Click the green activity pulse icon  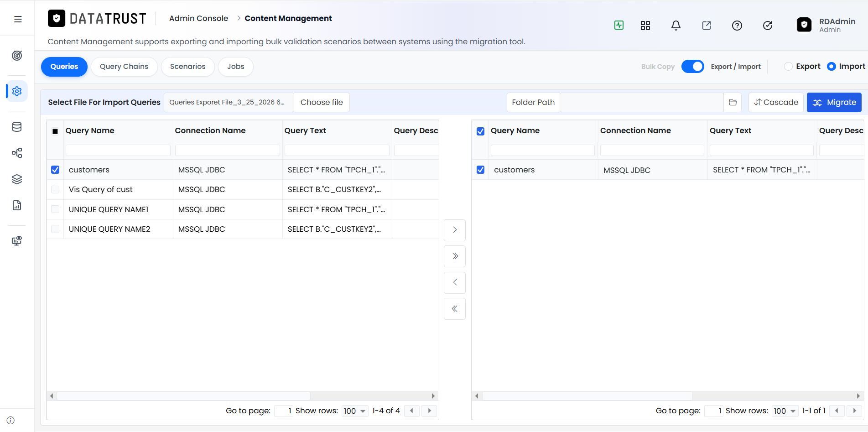point(619,26)
